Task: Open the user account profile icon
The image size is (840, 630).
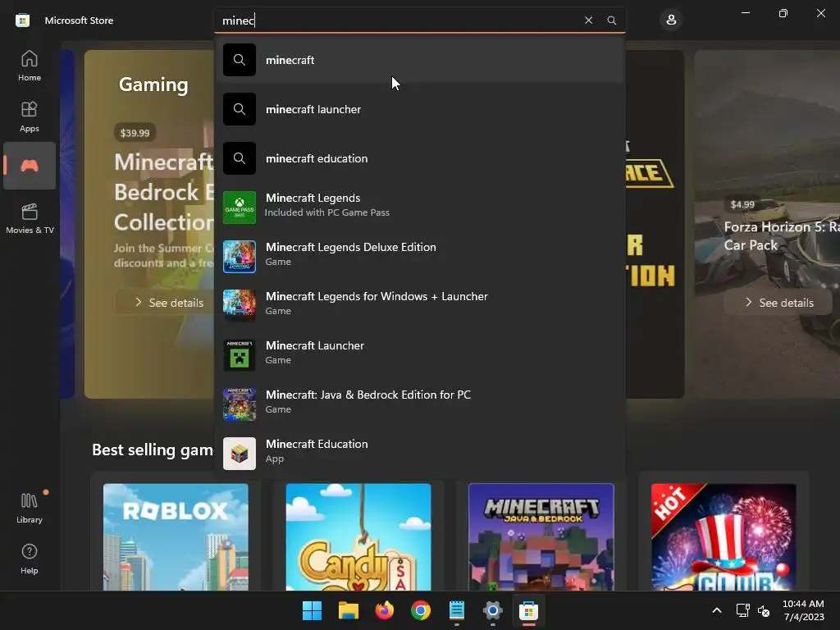Action: coord(671,21)
